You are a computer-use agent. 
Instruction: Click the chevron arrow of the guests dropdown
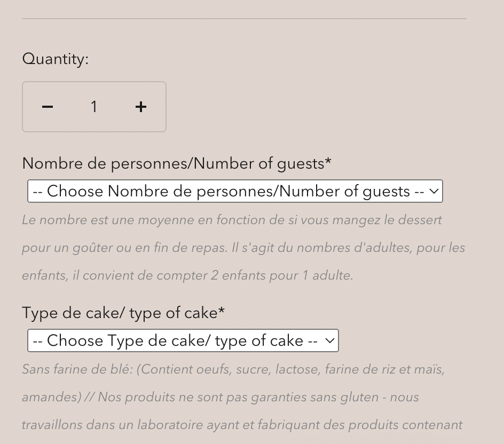tap(434, 191)
